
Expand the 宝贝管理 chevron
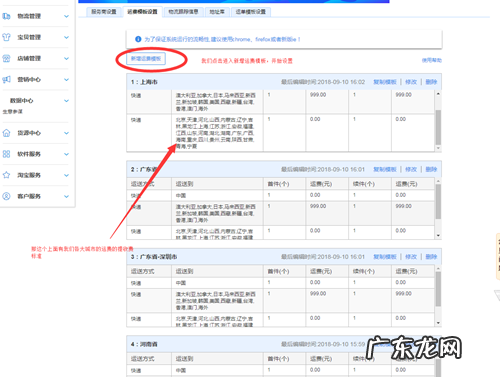click(x=66, y=37)
